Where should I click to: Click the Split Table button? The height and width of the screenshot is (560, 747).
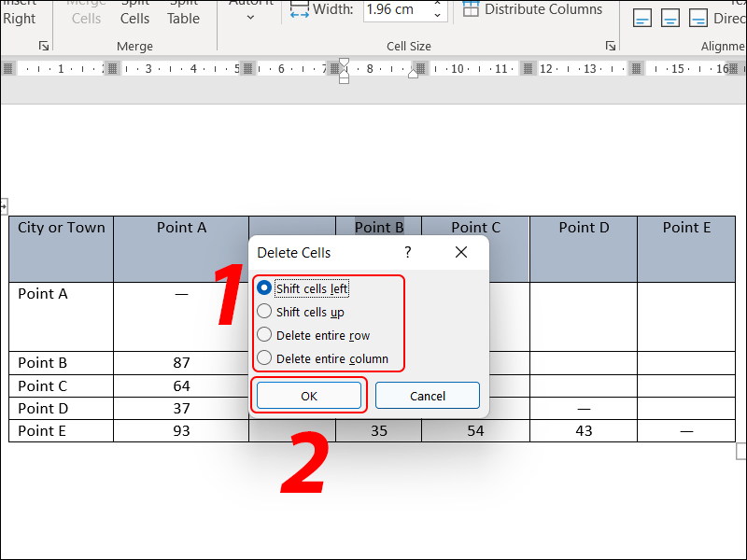click(183, 13)
